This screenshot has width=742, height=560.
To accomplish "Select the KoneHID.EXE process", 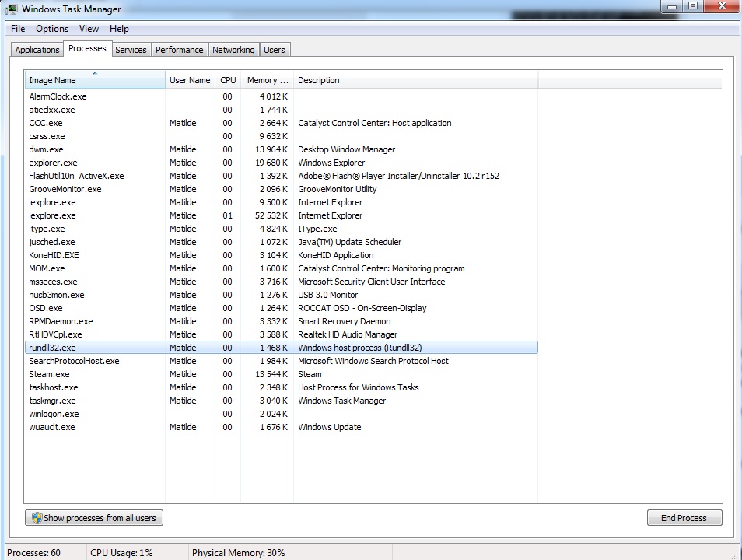I will coord(281,256).
